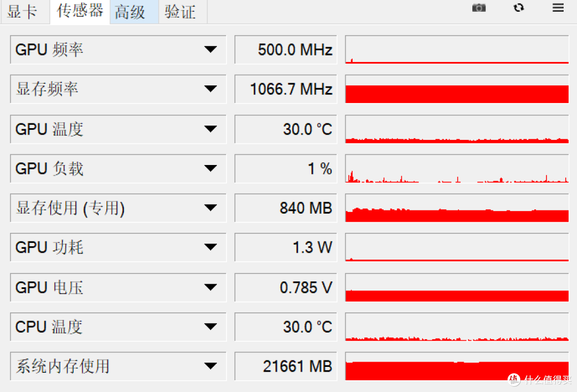
Task: Expand the 显存使用 (专用) dropdown
Action: 118,208
